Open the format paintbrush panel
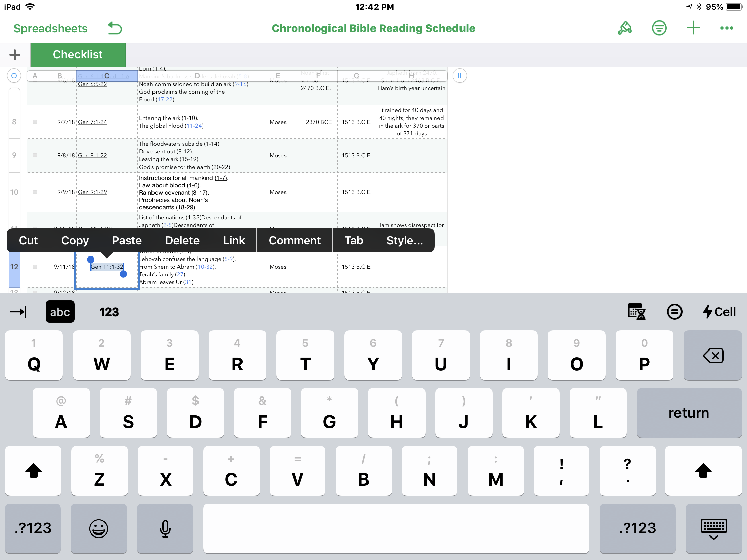The width and height of the screenshot is (747, 560). 624,28
